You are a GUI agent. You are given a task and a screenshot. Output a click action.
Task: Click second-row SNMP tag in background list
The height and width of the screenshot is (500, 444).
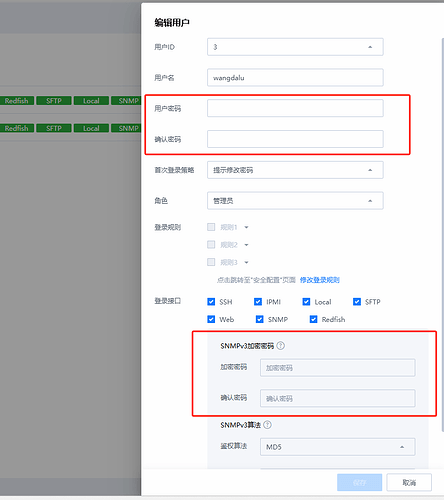coord(126,128)
